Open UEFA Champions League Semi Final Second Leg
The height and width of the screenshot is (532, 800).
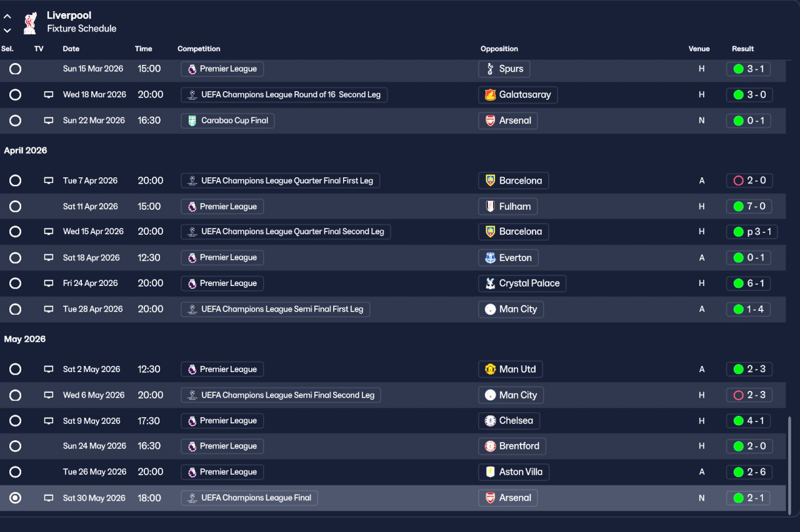[281, 395]
